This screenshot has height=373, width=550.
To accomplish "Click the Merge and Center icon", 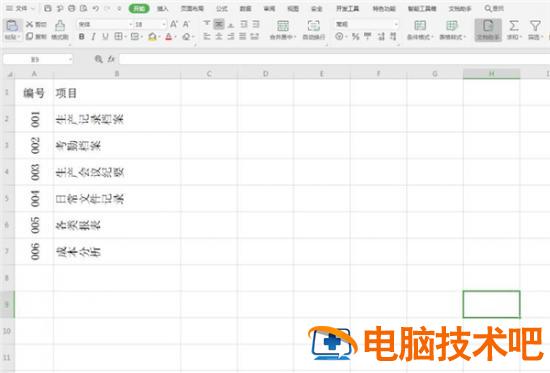I will (283, 26).
